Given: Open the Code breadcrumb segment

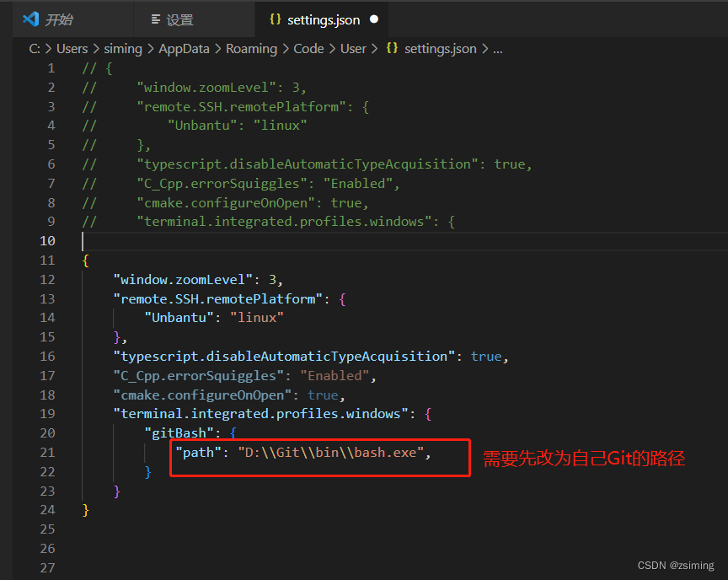Looking at the screenshot, I should click(x=308, y=49).
